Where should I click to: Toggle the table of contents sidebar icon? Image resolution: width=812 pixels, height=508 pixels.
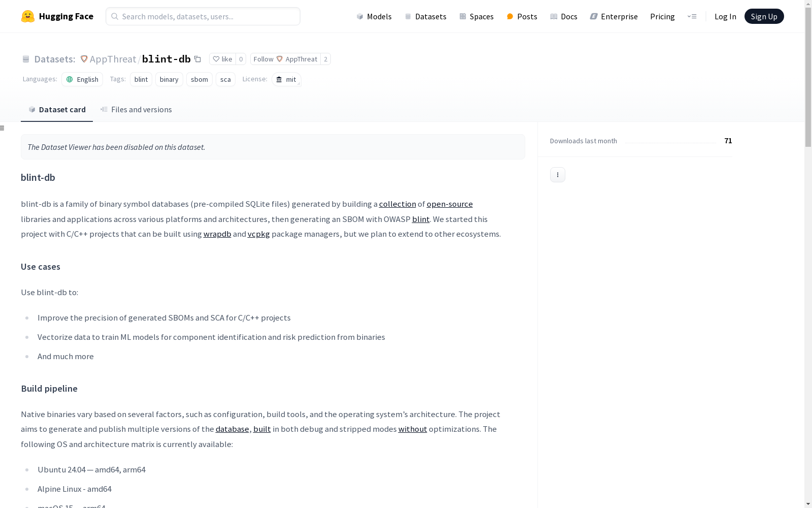3,128
